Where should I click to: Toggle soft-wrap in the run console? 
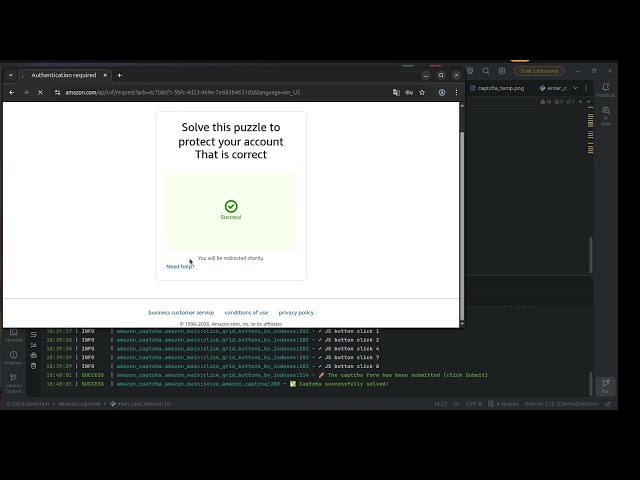tap(33, 335)
